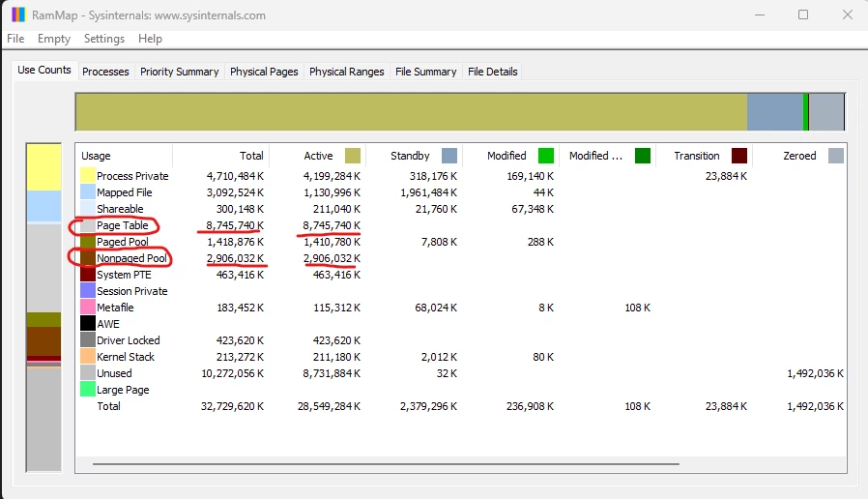Sort by the Usage column header
Image resolution: width=868 pixels, height=499 pixels.
pos(124,156)
